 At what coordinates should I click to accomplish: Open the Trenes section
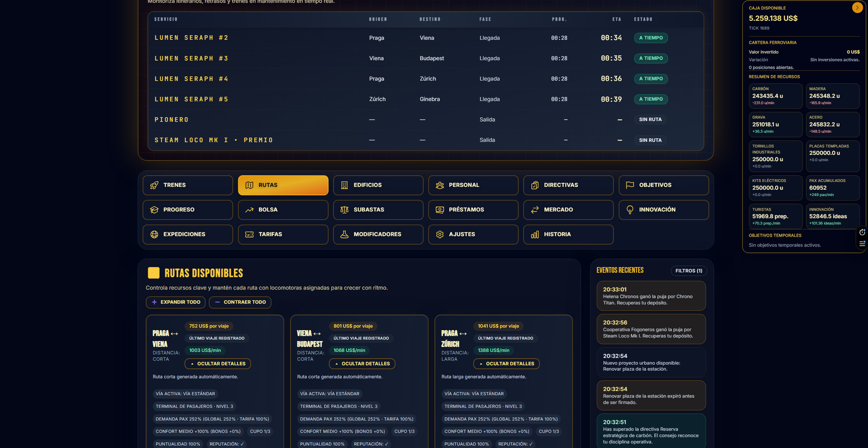tap(188, 185)
